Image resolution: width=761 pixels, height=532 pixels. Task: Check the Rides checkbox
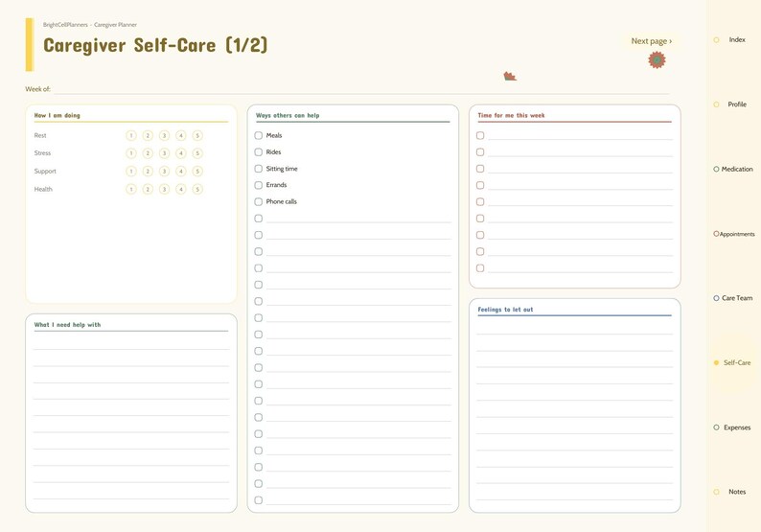coord(258,151)
